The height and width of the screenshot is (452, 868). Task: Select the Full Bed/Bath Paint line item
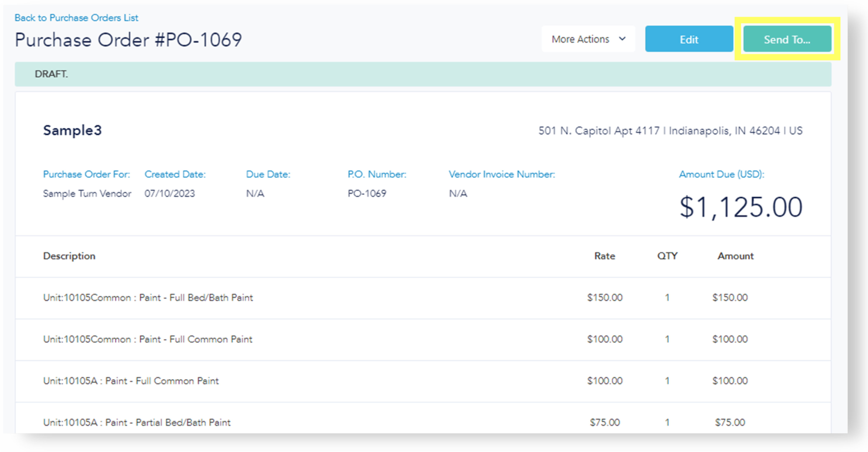point(148,298)
